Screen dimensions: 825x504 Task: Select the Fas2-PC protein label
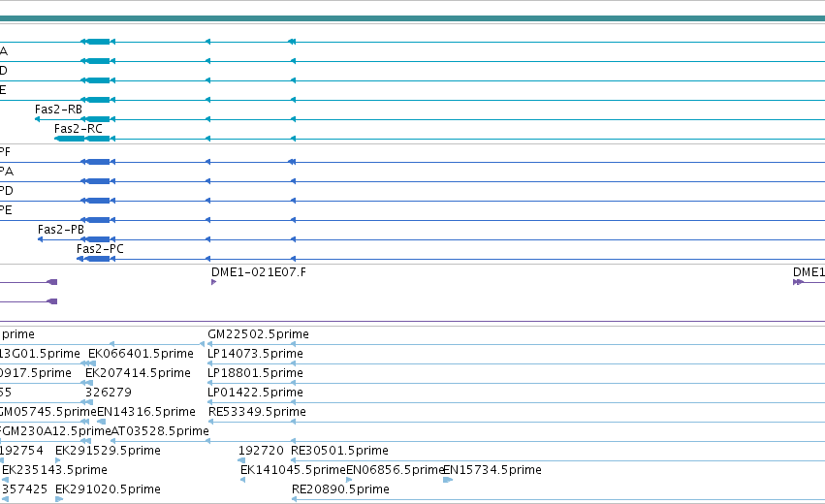pos(100,249)
